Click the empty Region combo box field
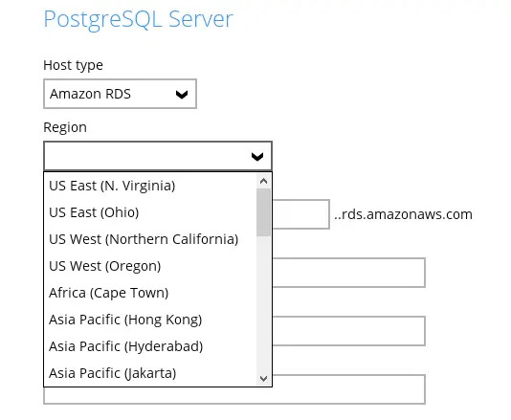 point(158,156)
